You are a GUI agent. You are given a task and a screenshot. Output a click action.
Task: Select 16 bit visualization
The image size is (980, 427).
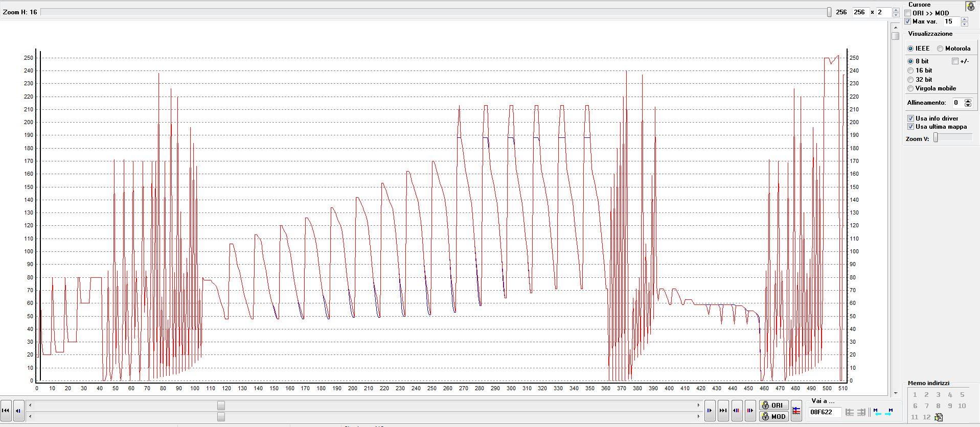pos(910,70)
